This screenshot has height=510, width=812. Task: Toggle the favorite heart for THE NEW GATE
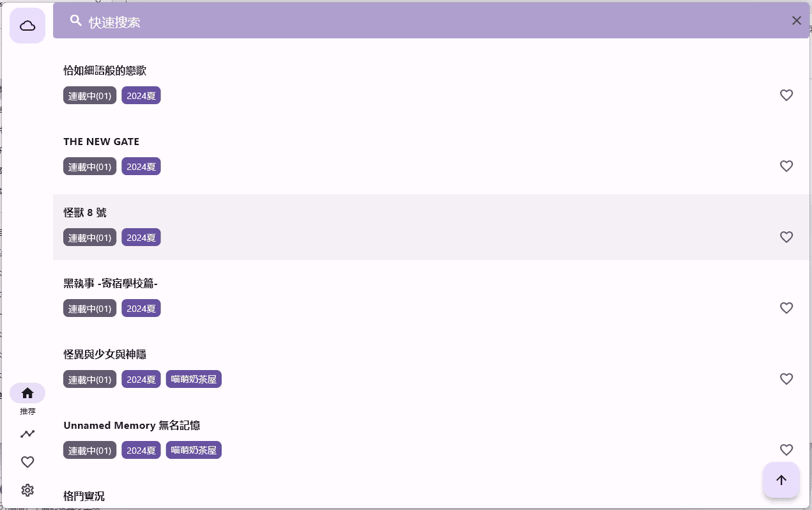coord(786,166)
